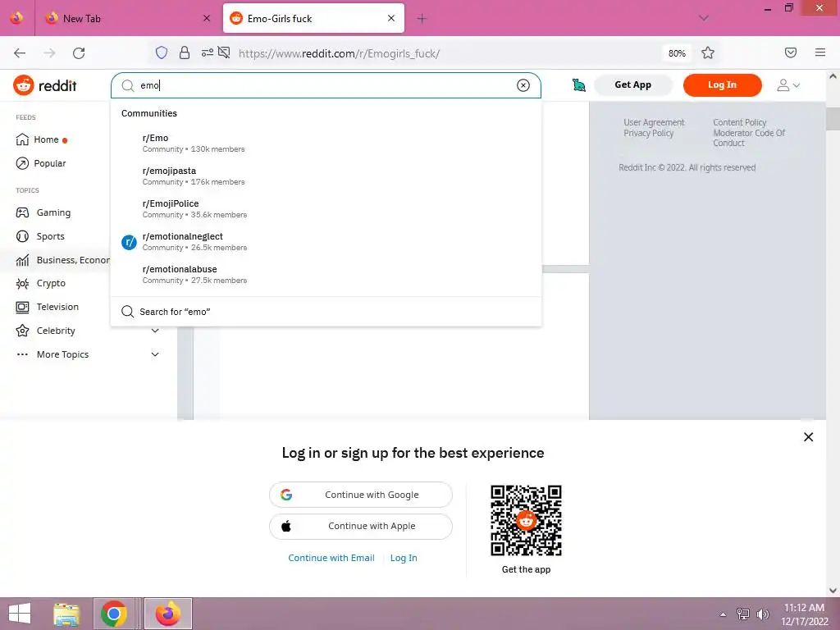Viewport: 840px width, 630px height.
Task: Click the Get App button
Action: pos(632,85)
